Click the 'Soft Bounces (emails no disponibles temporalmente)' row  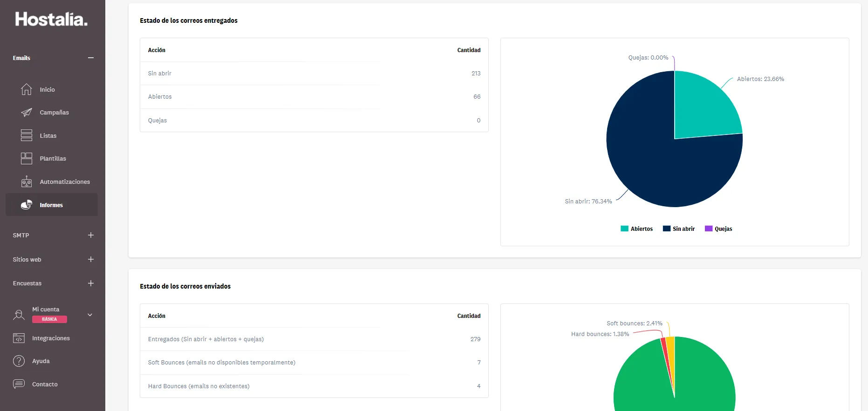(314, 363)
